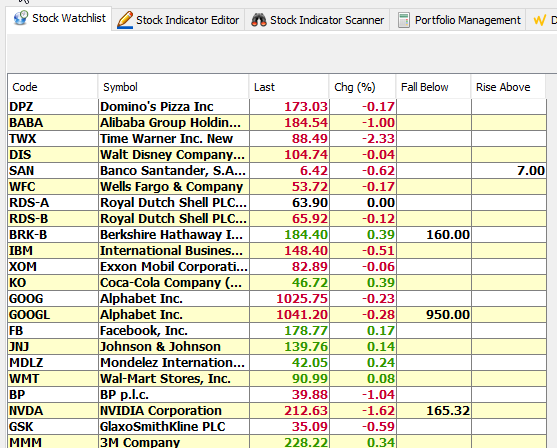Click the Stock Indicator Editor pencil icon

[x=125, y=20]
